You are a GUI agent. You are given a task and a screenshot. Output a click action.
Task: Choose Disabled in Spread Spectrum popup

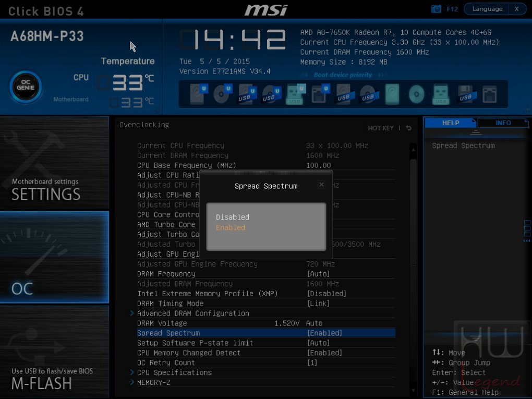point(233,217)
